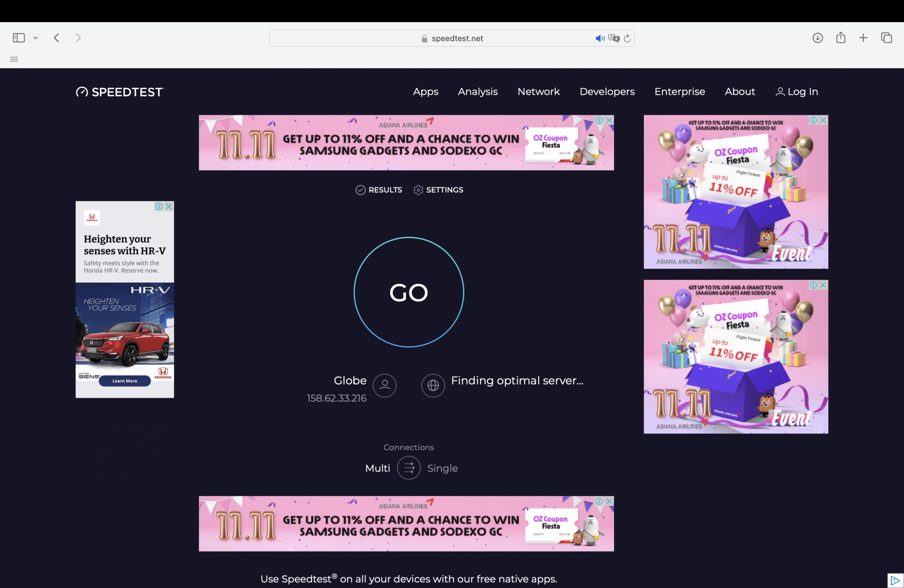The height and width of the screenshot is (588, 904).
Task: Click the translate page icon
Action: point(614,38)
